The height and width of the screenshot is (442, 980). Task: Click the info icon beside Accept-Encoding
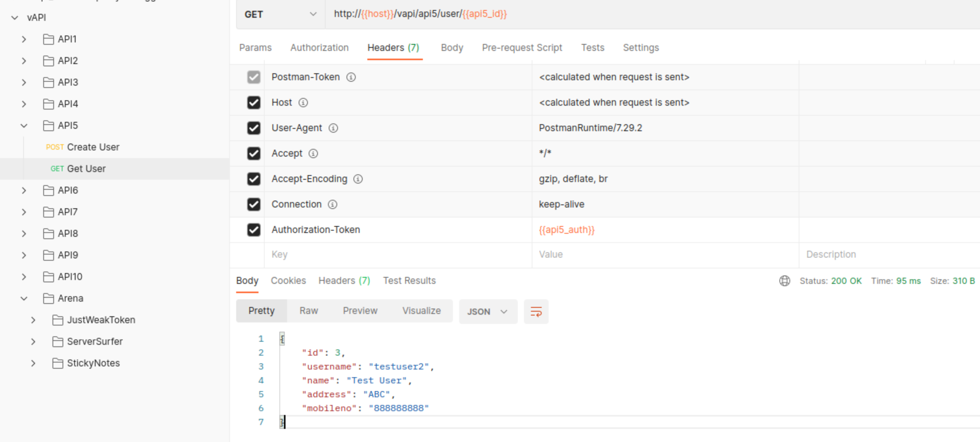click(x=358, y=179)
